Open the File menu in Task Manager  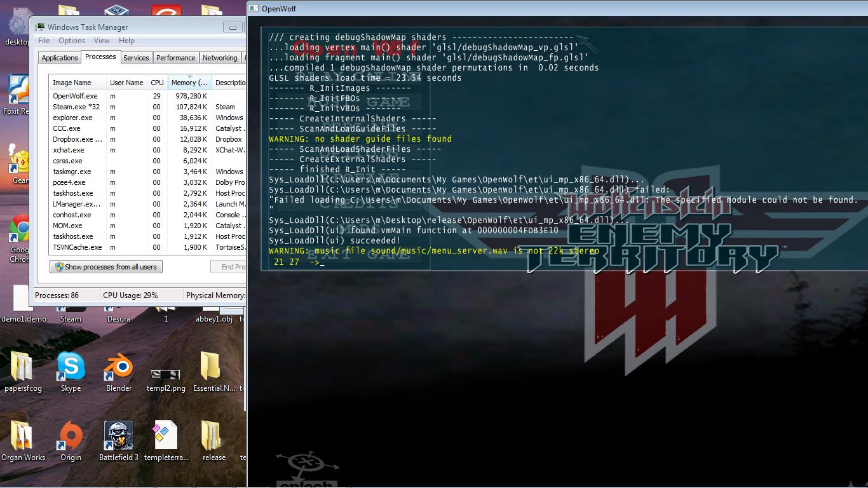pos(44,41)
